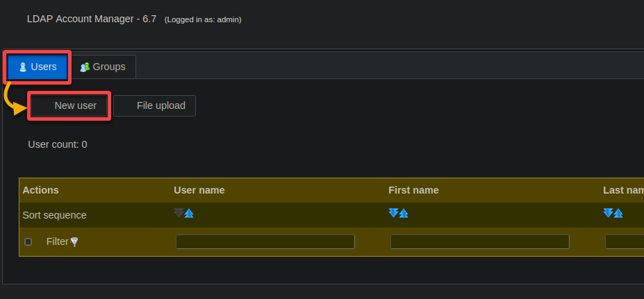Image resolution: width=644 pixels, height=299 pixels.
Task: Click the '(Logged in as: admin)' text
Action: (203, 19)
